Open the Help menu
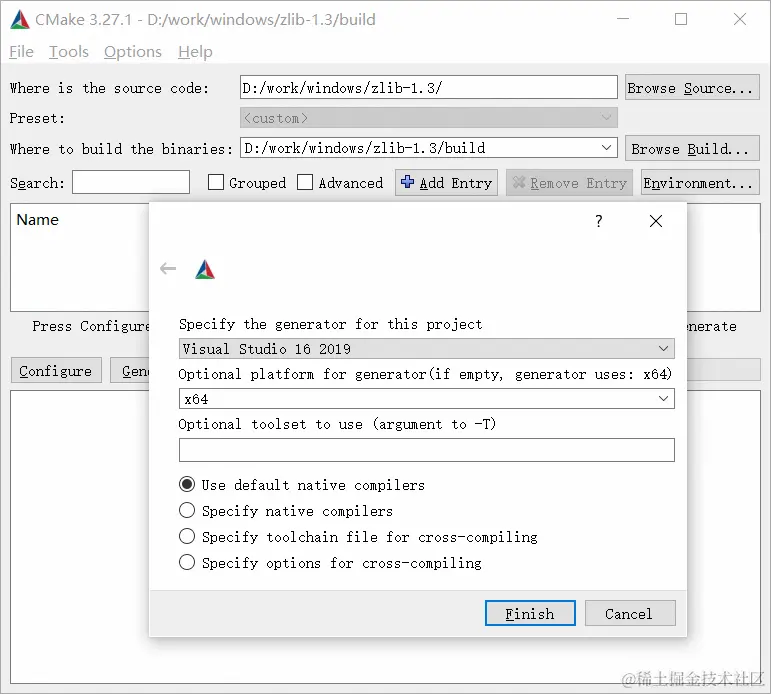This screenshot has height=694, width=771. [195, 52]
